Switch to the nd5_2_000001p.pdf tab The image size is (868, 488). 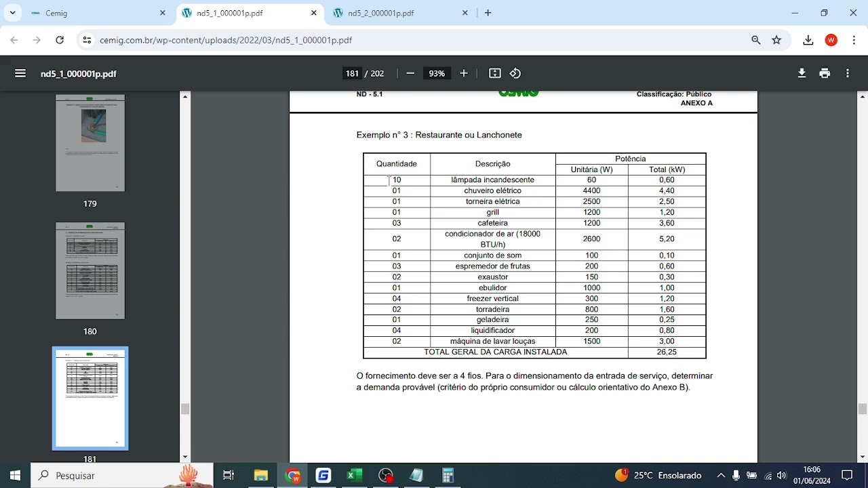coord(401,13)
